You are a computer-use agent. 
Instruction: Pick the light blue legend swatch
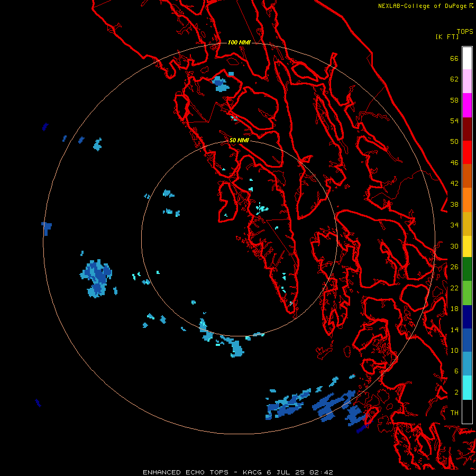[x=467, y=364]
